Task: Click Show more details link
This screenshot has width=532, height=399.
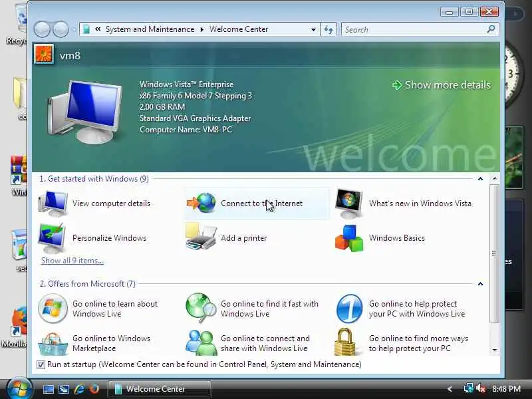Action: tap(441, 85)
